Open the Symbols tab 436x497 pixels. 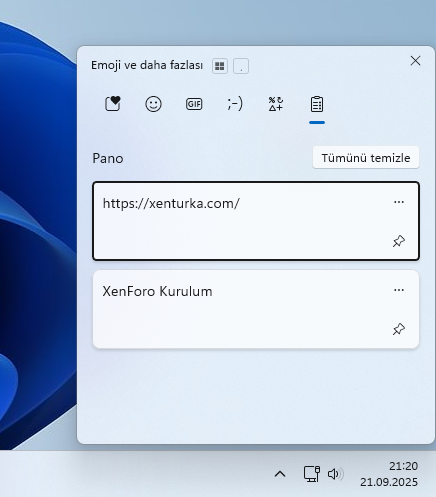(276, 104)
